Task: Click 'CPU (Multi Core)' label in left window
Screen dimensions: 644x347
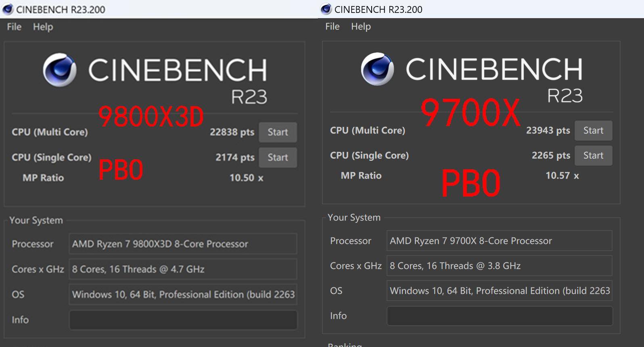Action: [50, 132]
